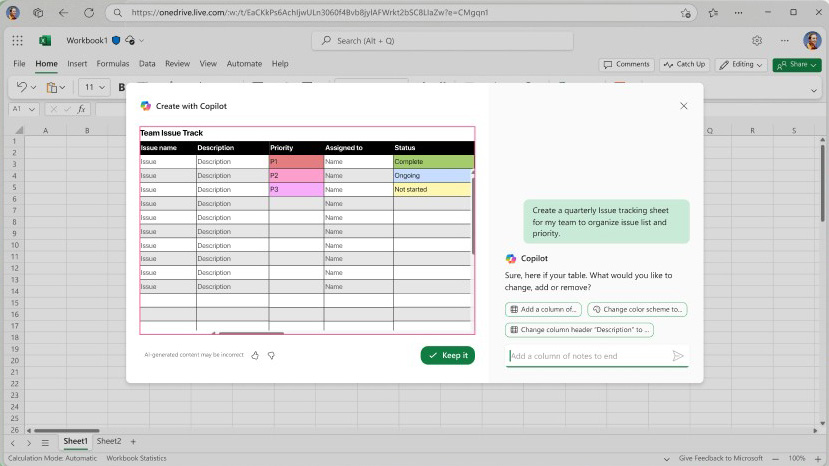Click Workbook Statistics in status bar
The height and width of the screenshot is (466, 829).
(136, 459)
